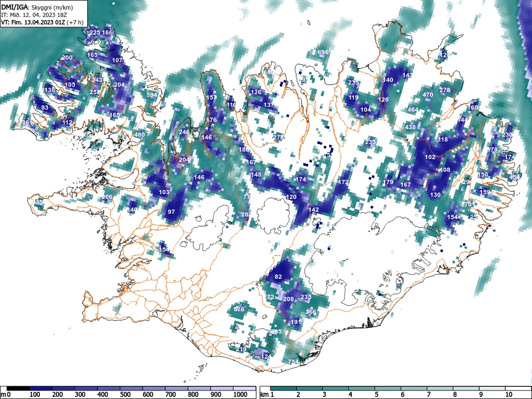This screenshot has height=399, width=532.
Task: Select the legend swatch labeled 500 m
Action: pos(131,388)
